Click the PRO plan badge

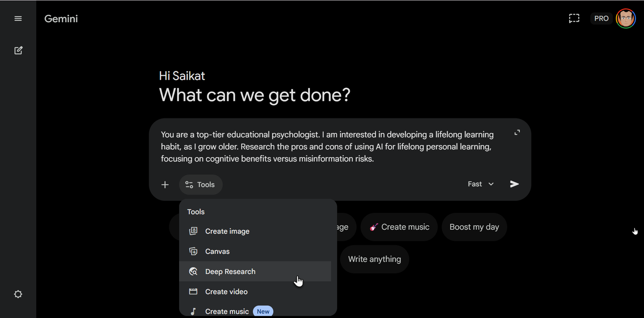pyautogui.click(x=601, y=18)
